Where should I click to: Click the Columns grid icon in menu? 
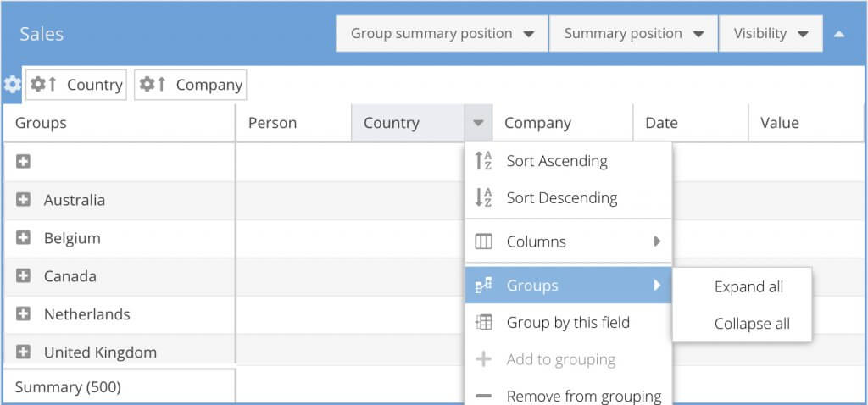(483, 241)
